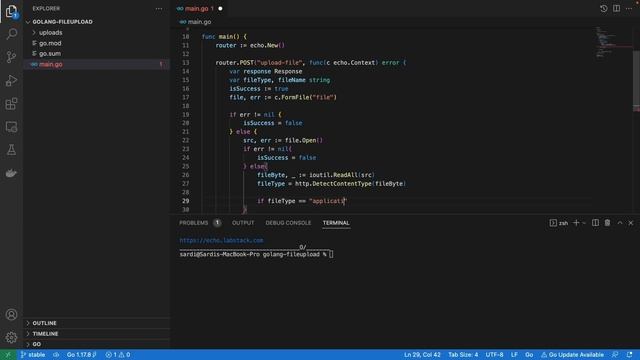Image resolution: width=640 pixels, height=360 pixels.
Task: Expand the GO section
Action: click(37, 344)
